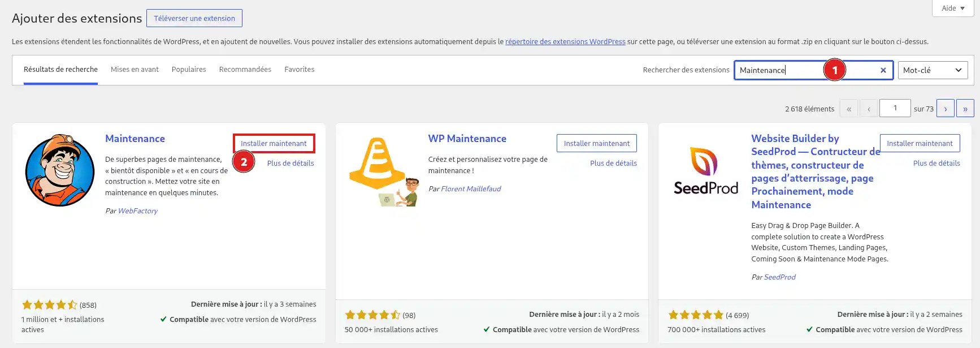Install the WP Maintenance plugin
Screen dimensions: 980x348
[x=597, y=143]
